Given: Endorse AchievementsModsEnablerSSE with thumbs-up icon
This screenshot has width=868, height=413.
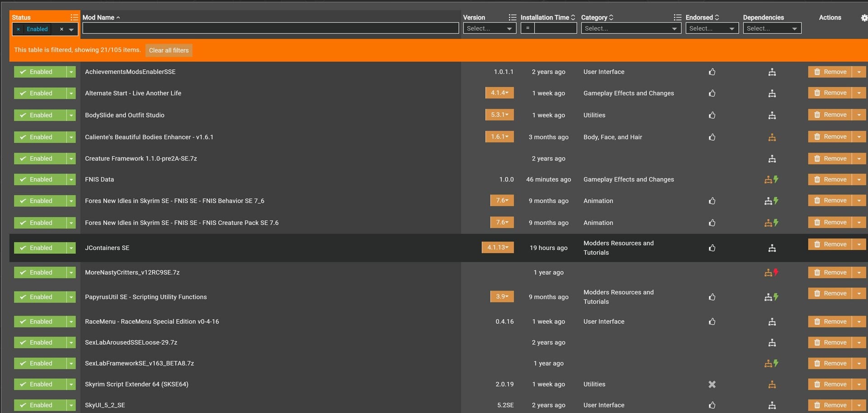Looking at the screenshot, I should (712, 72).
